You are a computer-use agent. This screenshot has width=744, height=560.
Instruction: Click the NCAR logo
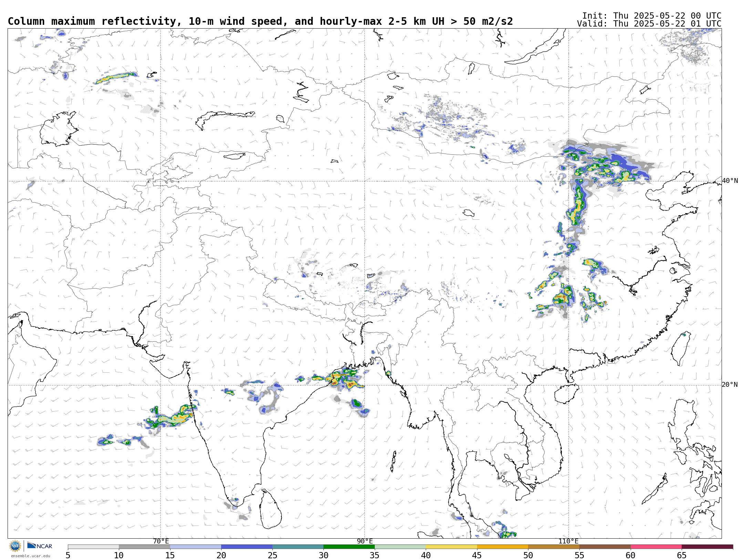coord(40,546)
